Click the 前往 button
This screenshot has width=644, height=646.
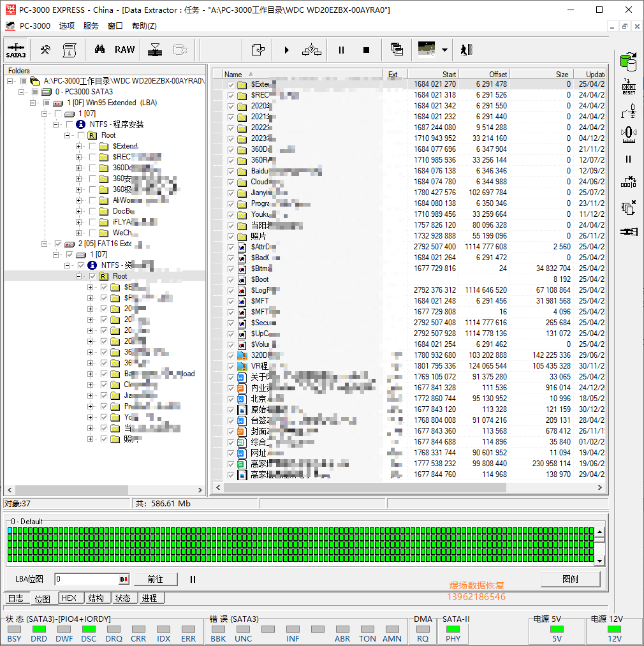pyautogui.click(x=156, y=579)
